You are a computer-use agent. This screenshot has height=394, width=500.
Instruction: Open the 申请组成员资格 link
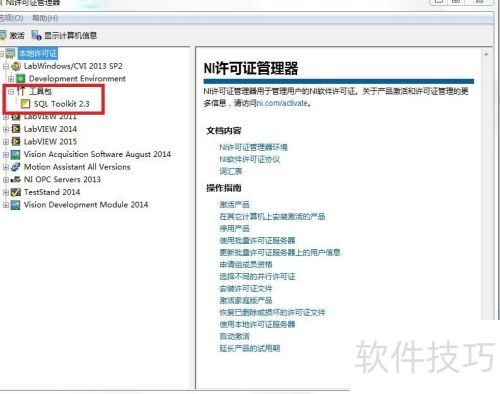pos(246,265)
